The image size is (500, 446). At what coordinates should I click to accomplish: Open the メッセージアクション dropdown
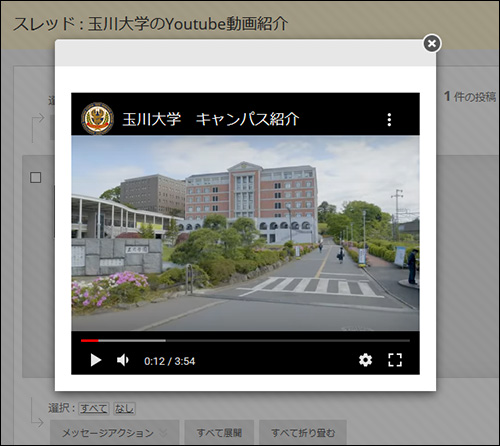[115, 433]
